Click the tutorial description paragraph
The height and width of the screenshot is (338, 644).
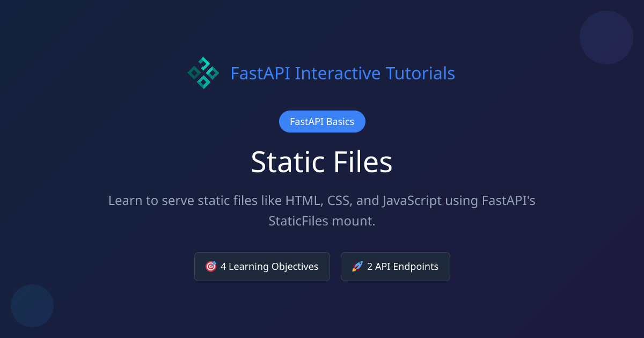322,210
